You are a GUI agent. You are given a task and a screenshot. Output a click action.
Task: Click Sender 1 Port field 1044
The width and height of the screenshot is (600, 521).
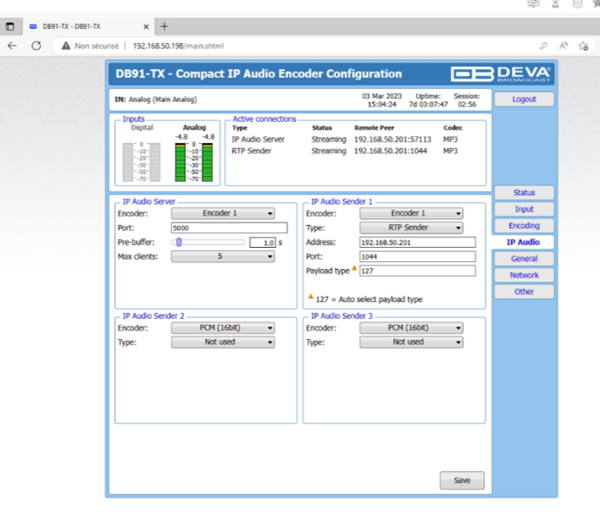coord(417,257)
